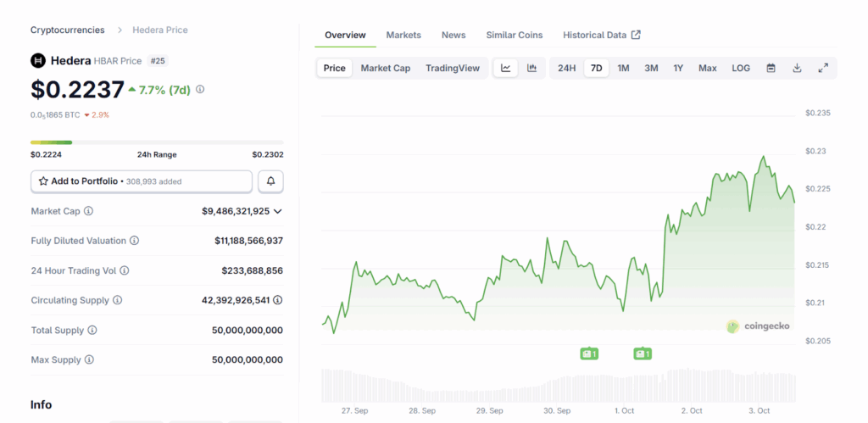Download the chart data
The image size is (868, 423).
point(797,68)
